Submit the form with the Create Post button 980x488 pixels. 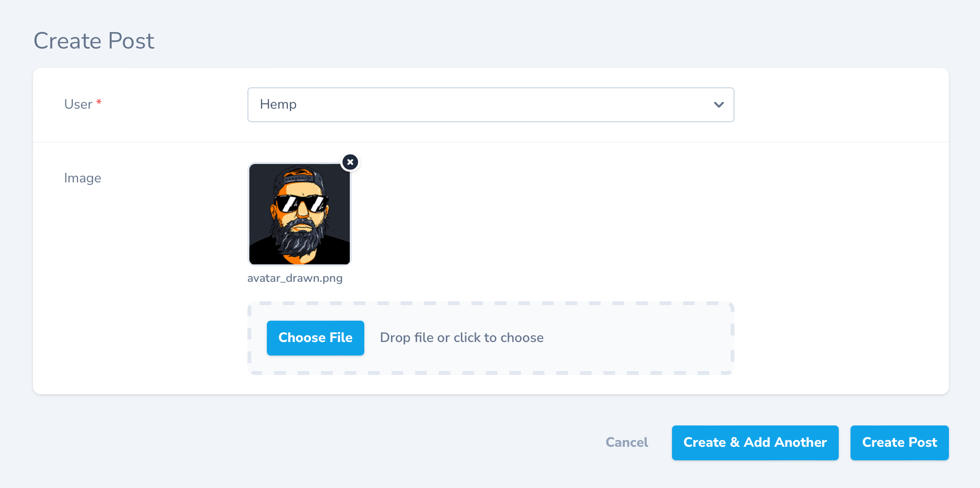tap(899, 442)
